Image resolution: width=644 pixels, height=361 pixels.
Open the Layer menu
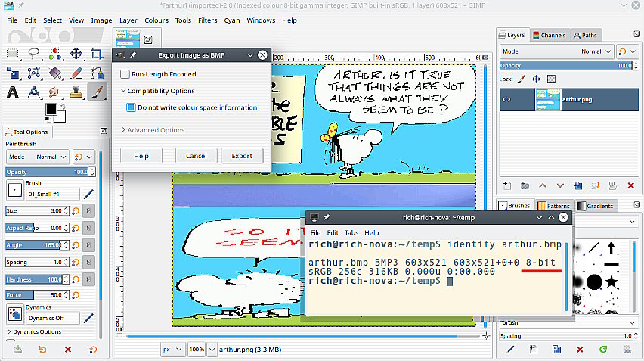(x=128, y=20)
